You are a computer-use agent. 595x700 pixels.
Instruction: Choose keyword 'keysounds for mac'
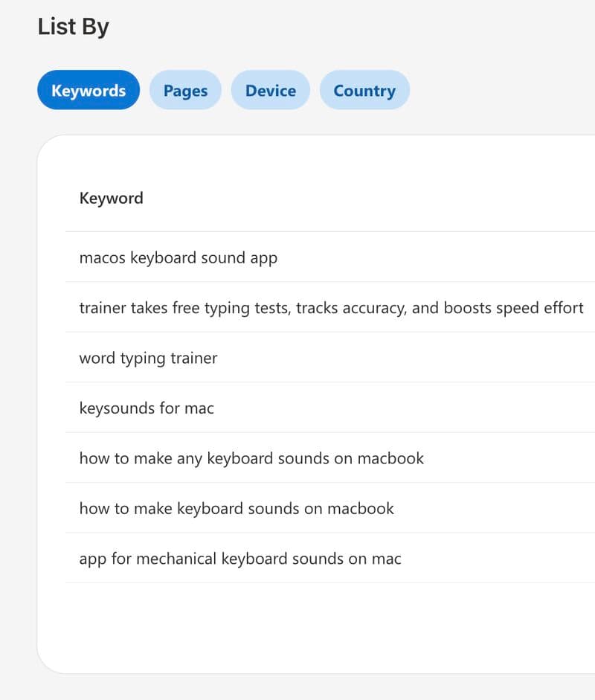[x=147, y=408]
